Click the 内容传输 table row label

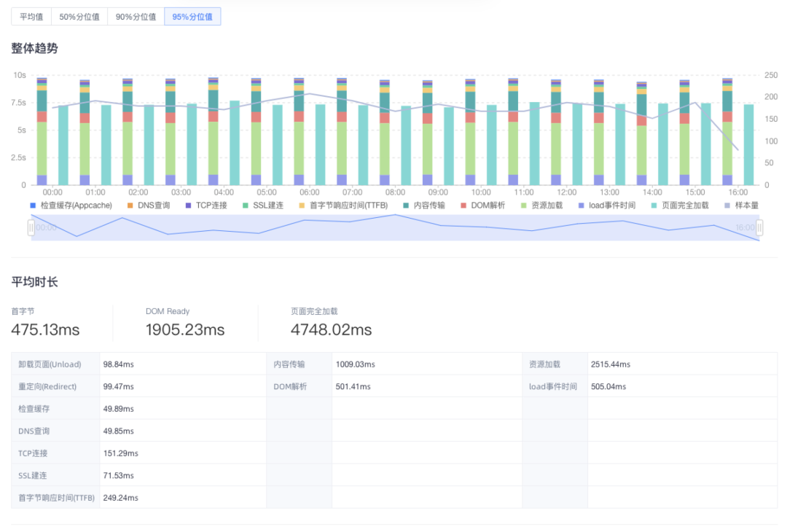(x=289, y=364)
